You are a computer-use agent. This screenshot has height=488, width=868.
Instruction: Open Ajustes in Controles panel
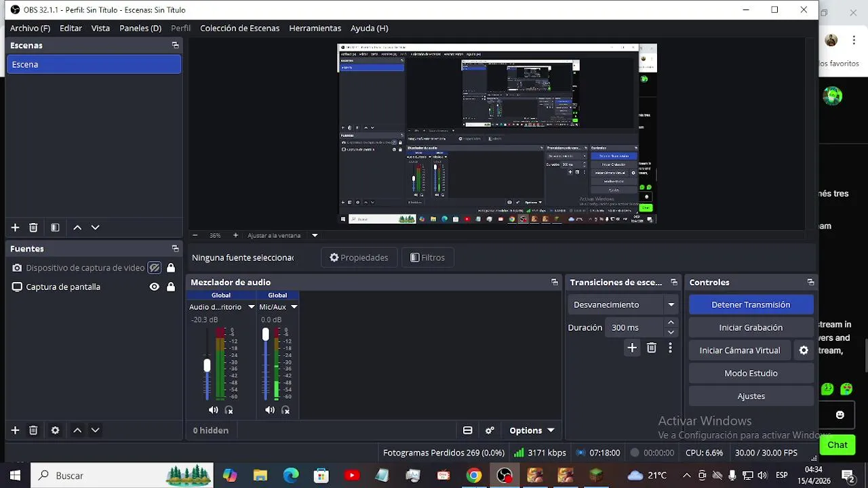(x=751, y=396)
